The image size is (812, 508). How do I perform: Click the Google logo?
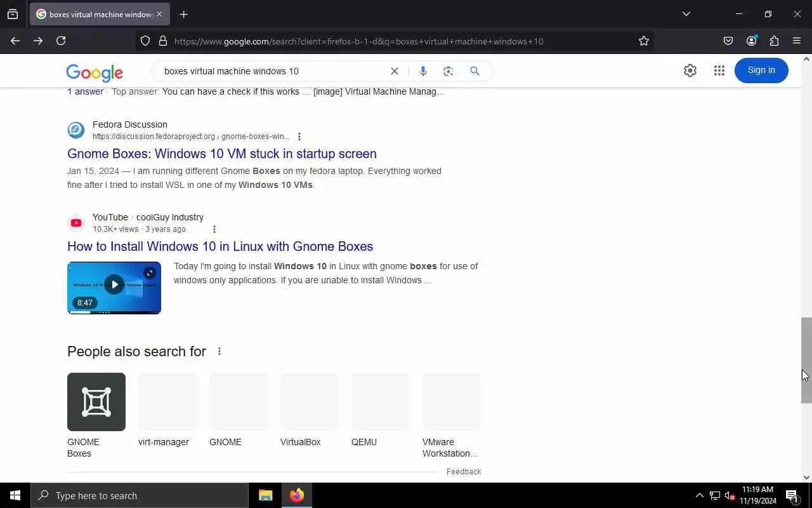pyautogui.click(x=95, y=72)
